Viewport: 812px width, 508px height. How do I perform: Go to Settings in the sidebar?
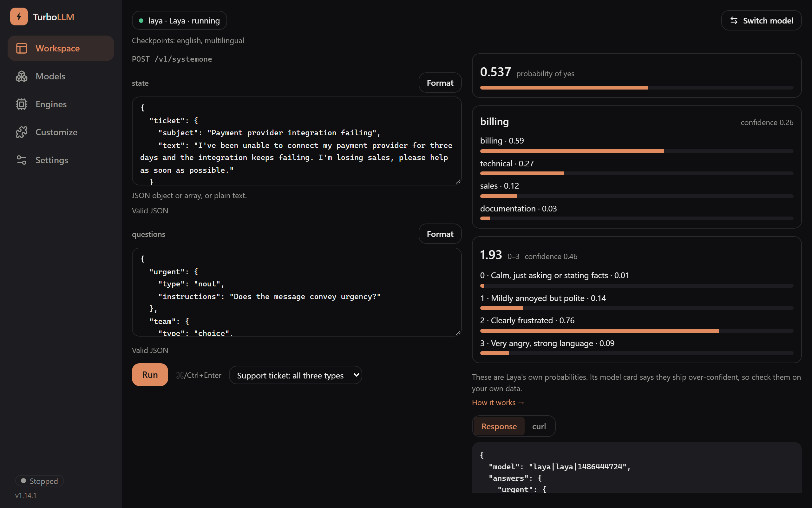point(61,160)
